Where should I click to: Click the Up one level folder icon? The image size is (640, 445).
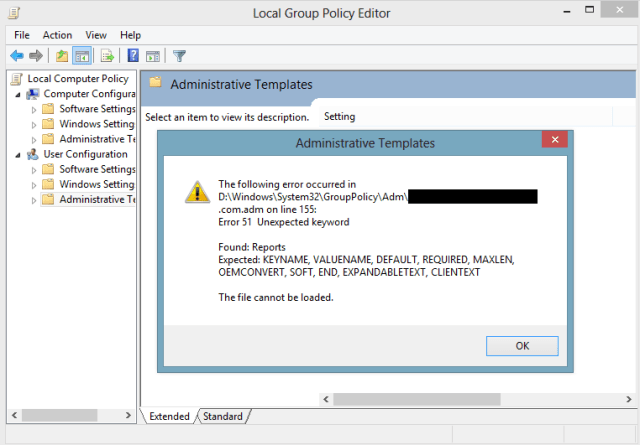62,56
